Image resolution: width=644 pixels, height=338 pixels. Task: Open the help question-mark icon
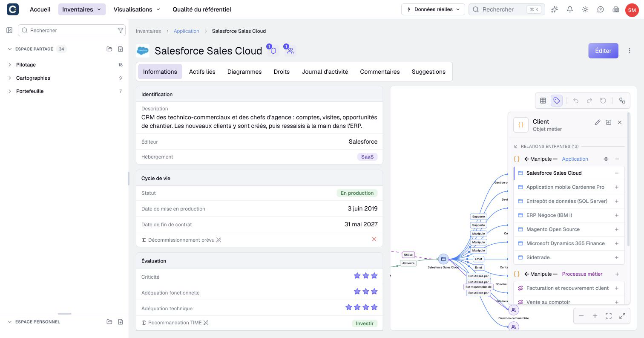pyautogui.click(x=601, y=9)
